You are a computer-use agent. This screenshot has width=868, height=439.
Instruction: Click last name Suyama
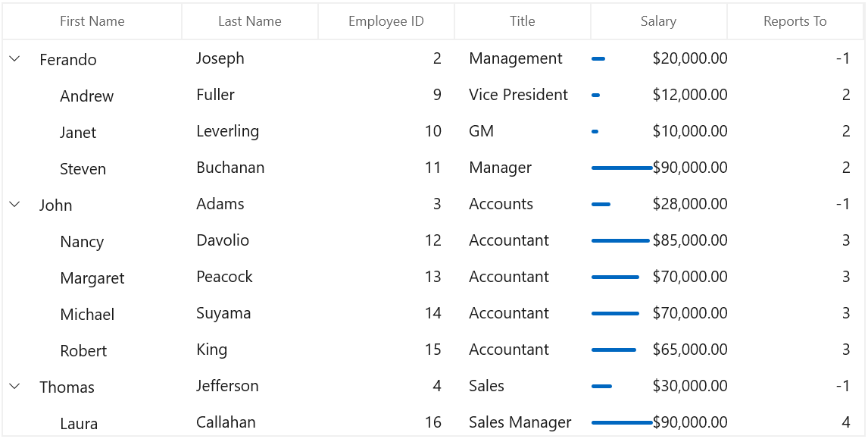pyautogui.click(x=223, y=313)
